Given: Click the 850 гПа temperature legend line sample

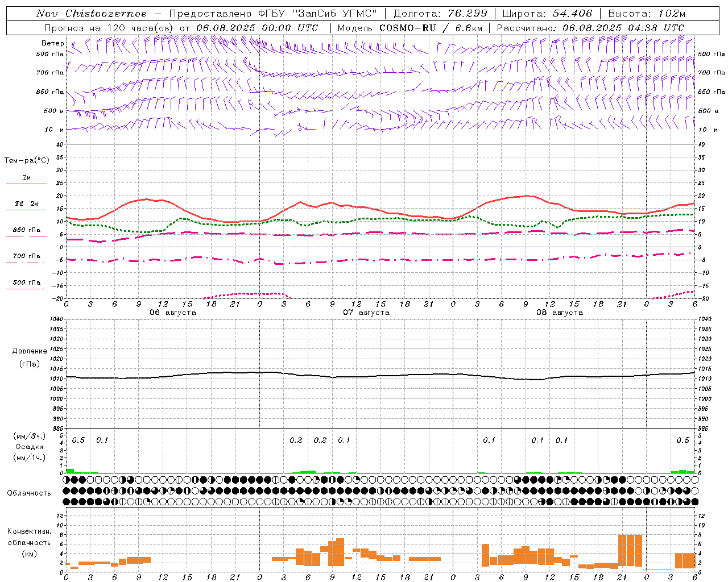Looking at the screenshot, I should tap(26, 236).
